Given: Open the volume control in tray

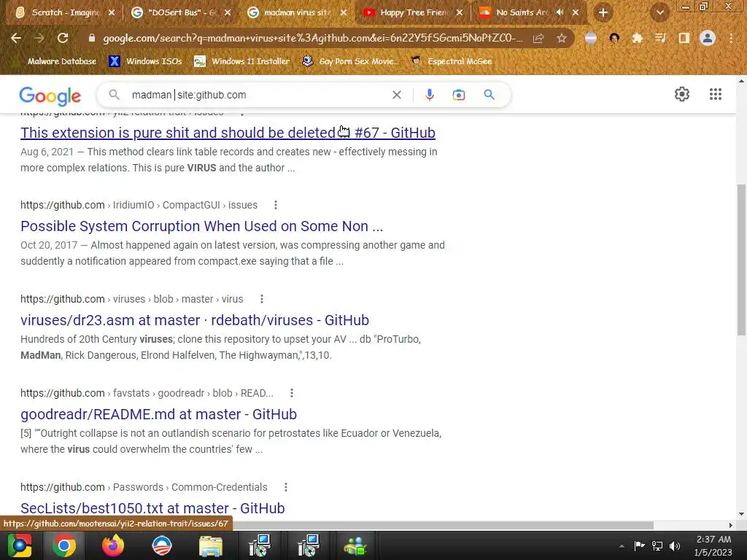Looking at the screenshot, I should tap(675, 545).
